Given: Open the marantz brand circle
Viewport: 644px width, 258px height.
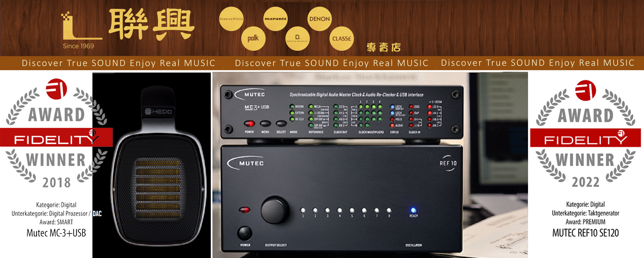Looking at the screenshot, I should (x=275, y=19).
